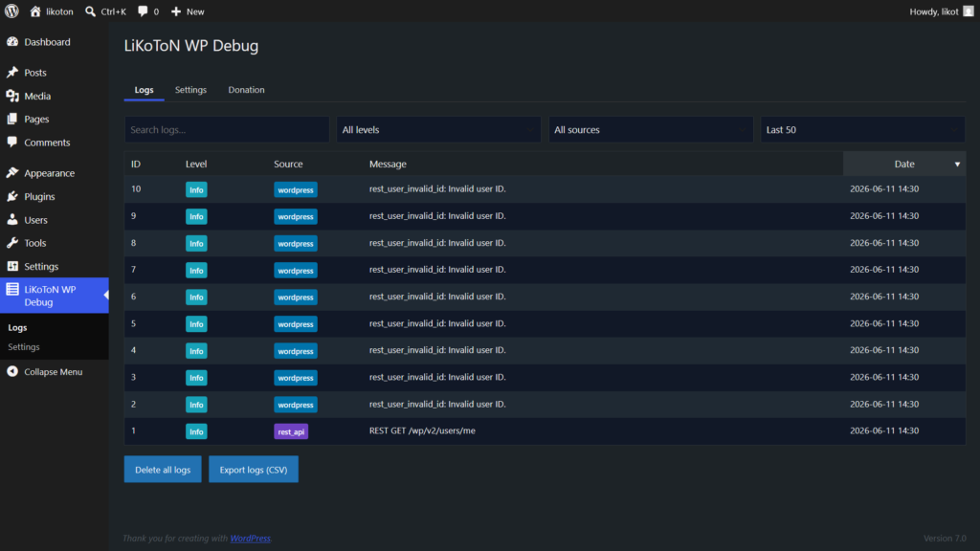Image resolution: width=980 pixels, height=551 pixels.
Task: Switch to the Donation tab
Action: click(x=246, y=90)
